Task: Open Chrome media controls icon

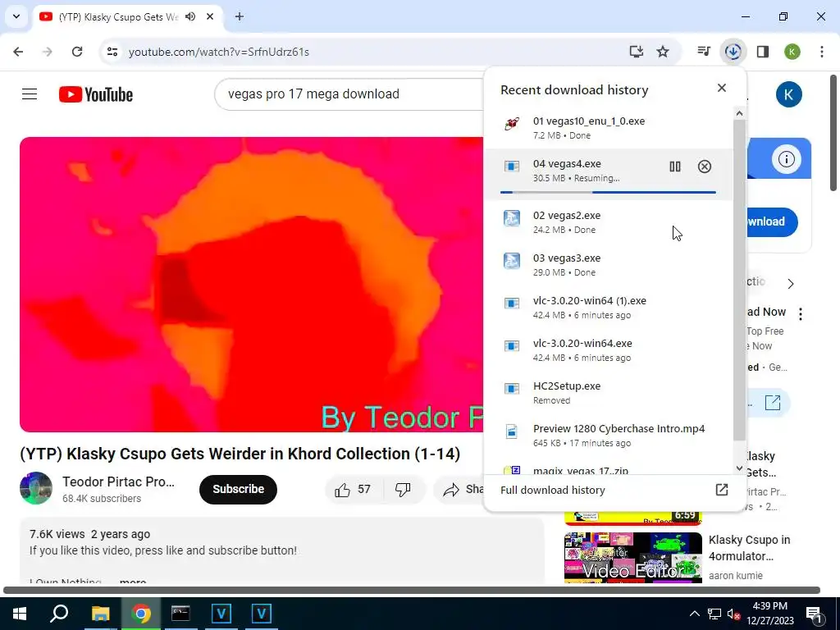Action: [703, 52]
